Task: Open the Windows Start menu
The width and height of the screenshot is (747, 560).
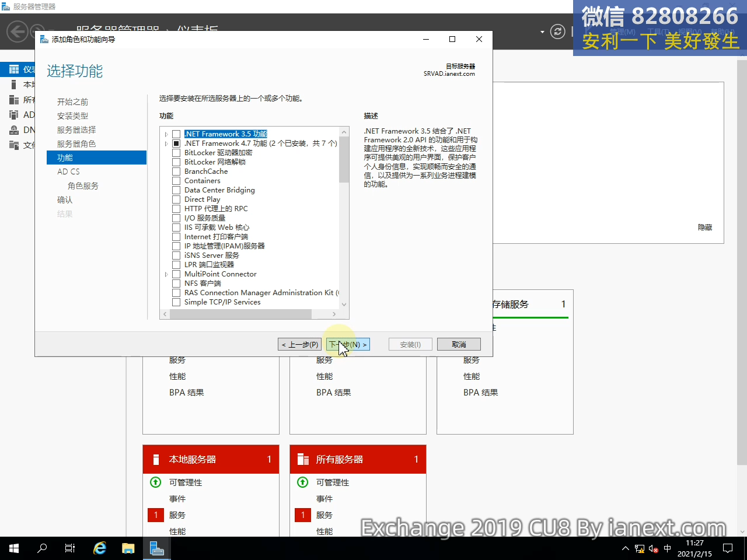Action: [14, 548]
